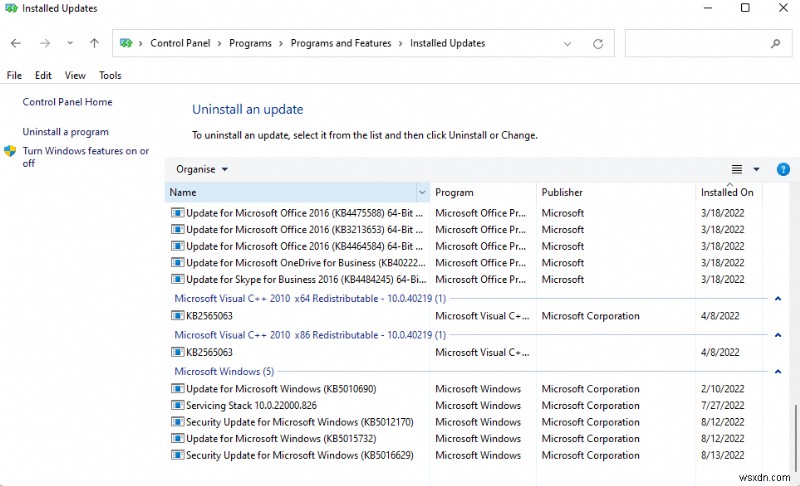Click the search magnifier icon
800x486 pixels.
776,43
